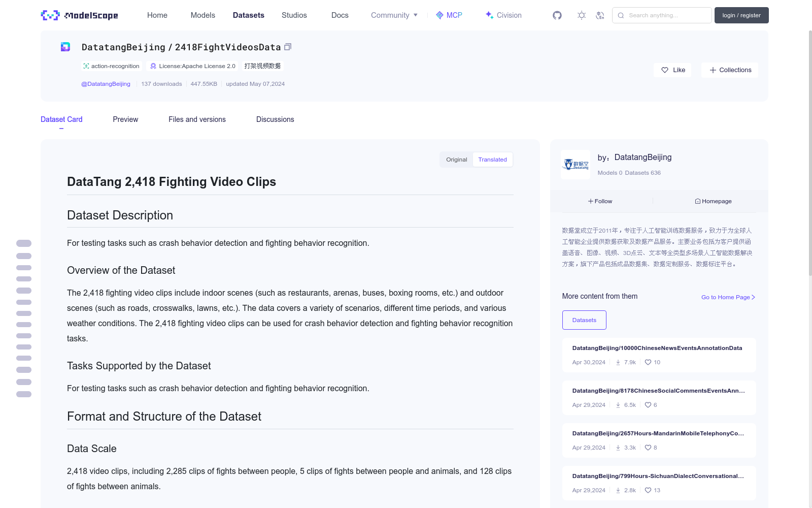Screen dimensions: 812x508
Task: Click the house icon next to Homepage
Action: pos(698,201)
